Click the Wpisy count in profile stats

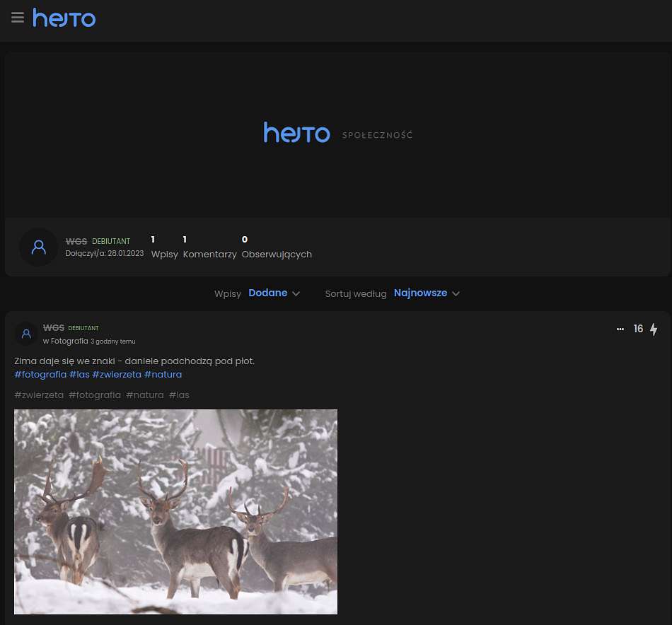(x=165, y=247)
